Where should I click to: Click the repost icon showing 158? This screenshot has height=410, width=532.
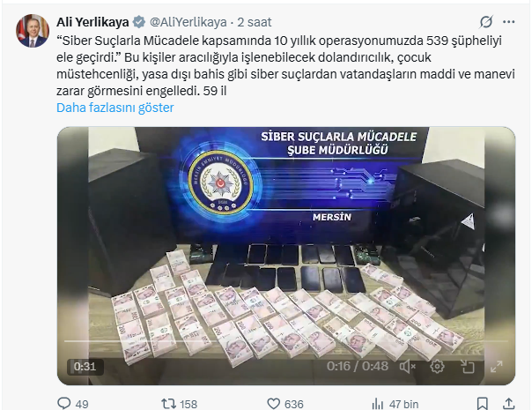pyautogui.click(x=168, y=404)
